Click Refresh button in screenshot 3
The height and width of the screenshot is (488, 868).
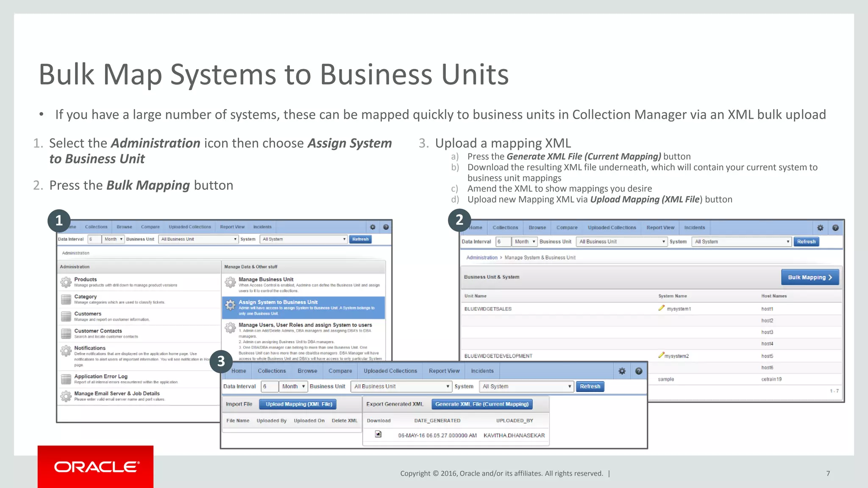pyautogui.click(x=590, y=387)
